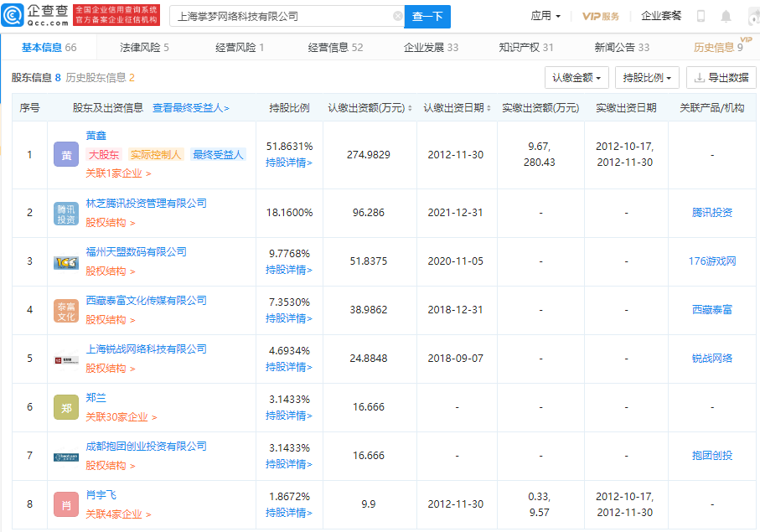Clear the search box with the X icon
Screen dimensions: 760x532
(x=397, y=17)
